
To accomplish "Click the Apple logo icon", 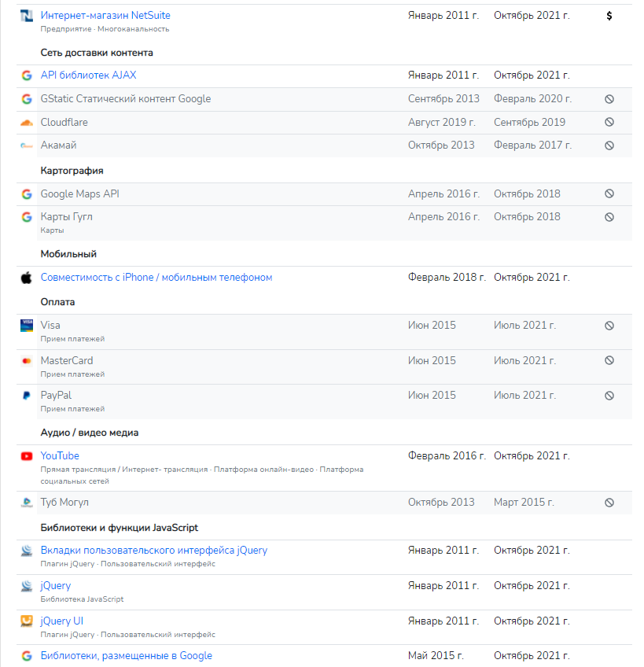I will point(27,278).
